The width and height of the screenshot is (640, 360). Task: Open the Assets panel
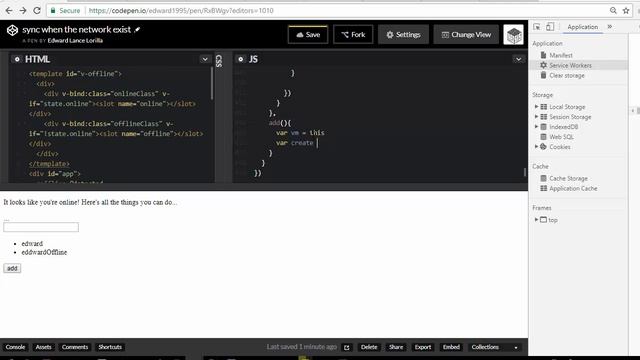[x=43, y=347]
